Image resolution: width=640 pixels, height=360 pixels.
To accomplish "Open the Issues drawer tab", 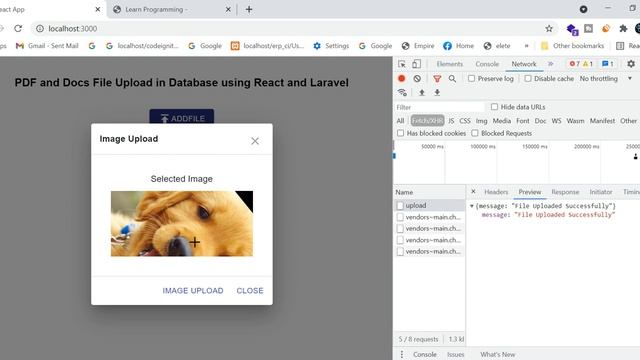I will click(x=456, y=354).
